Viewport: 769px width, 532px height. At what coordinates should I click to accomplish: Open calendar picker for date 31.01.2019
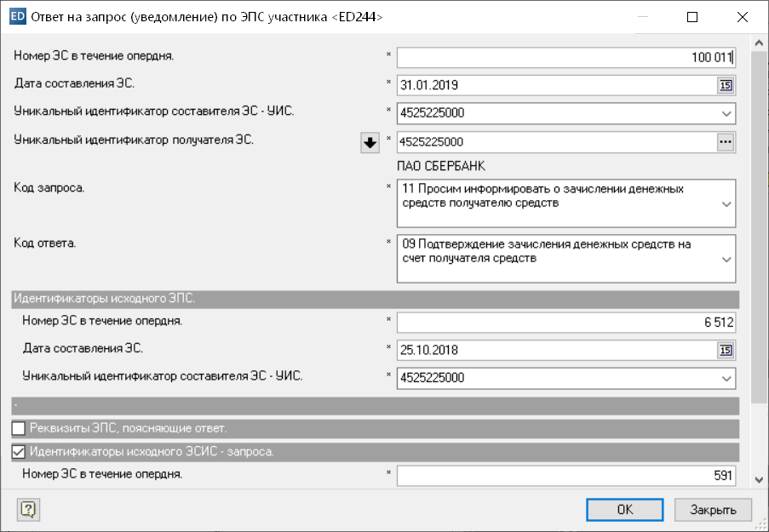tap(726, 85)
